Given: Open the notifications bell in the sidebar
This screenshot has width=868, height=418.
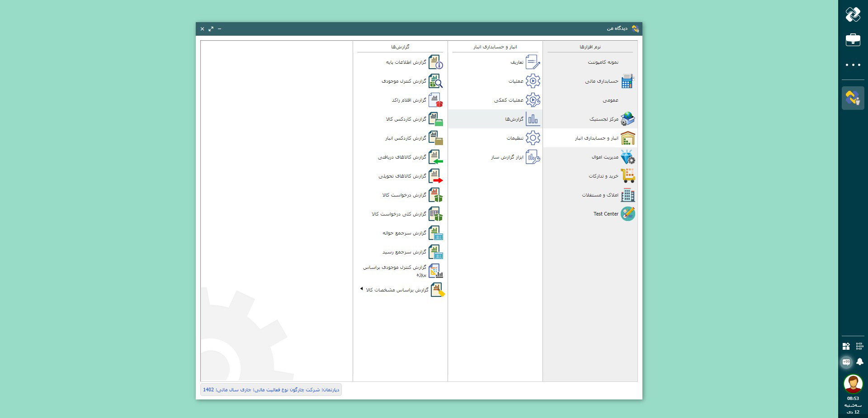Looking at the screenshot, I should click(x=859, y=362).
